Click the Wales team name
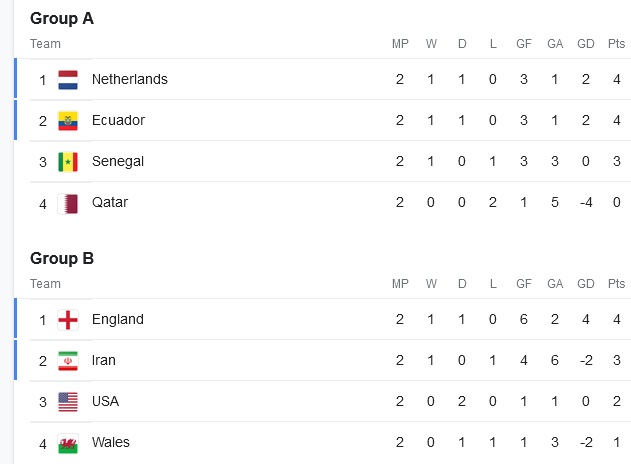This screenshot has width=631, height=464. coord(110,442)
